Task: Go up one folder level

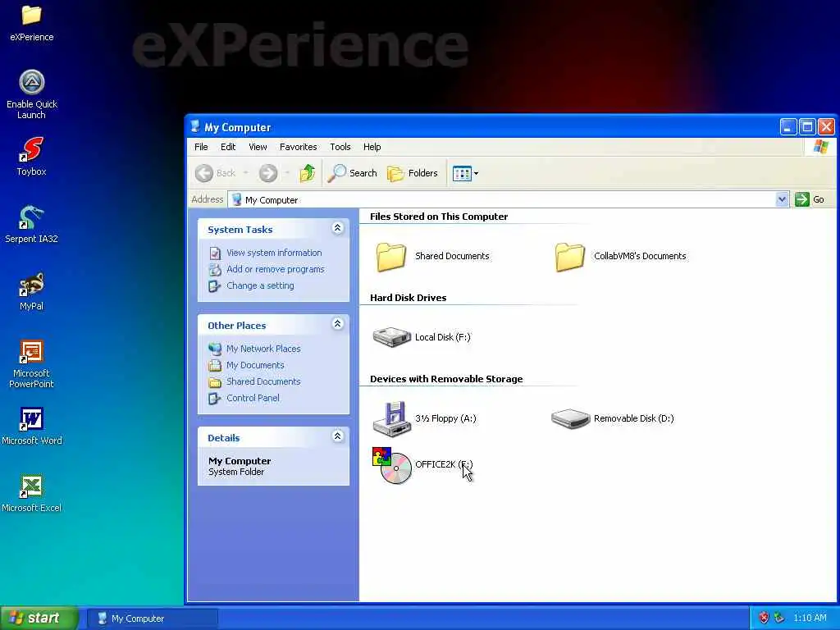Action: click(307, 173)
